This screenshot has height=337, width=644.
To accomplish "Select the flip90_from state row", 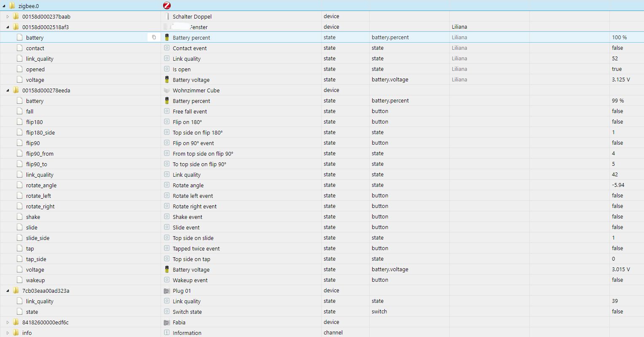I will [x=322, y=153].
